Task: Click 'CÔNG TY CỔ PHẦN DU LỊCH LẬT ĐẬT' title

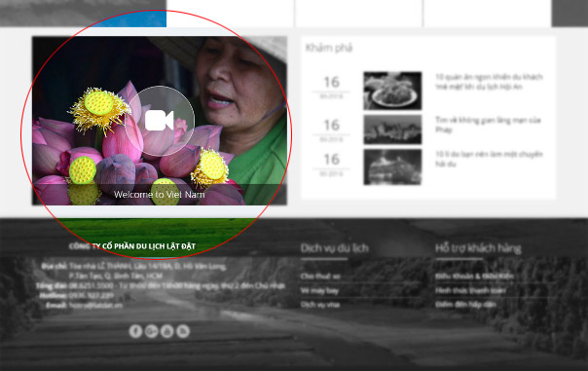Action: pyautogui.click(x=132, y=246)
